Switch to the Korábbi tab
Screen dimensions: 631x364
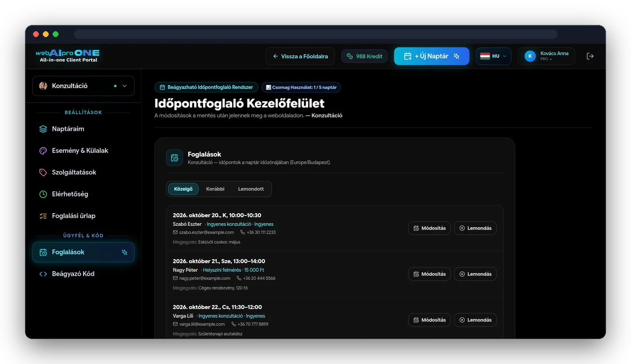coord(215,189)
